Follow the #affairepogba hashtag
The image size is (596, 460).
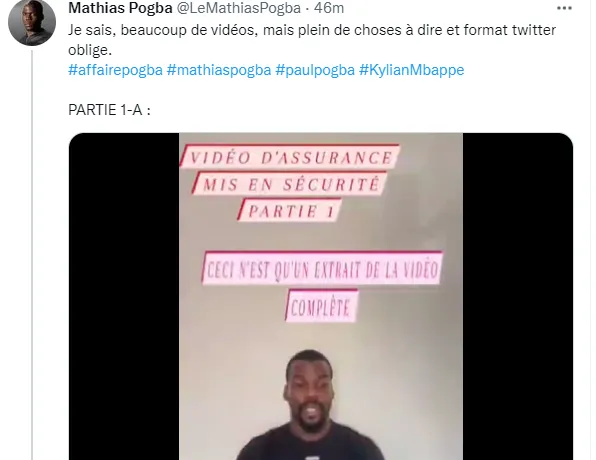115,70
